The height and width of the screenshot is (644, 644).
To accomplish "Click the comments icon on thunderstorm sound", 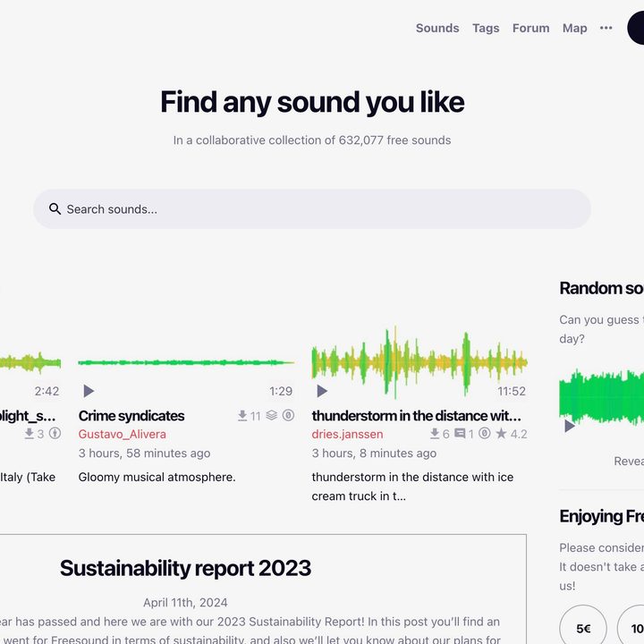I will point(460,434).
